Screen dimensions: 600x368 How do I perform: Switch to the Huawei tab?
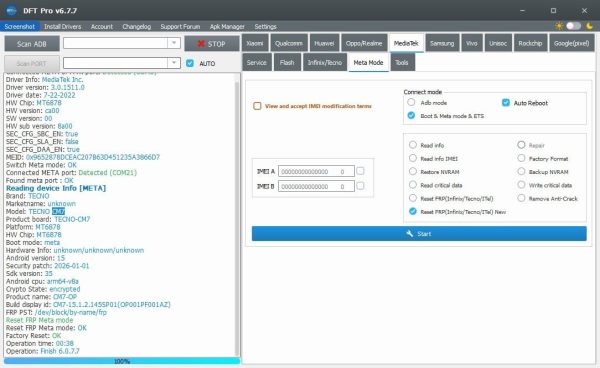[324, 43]
